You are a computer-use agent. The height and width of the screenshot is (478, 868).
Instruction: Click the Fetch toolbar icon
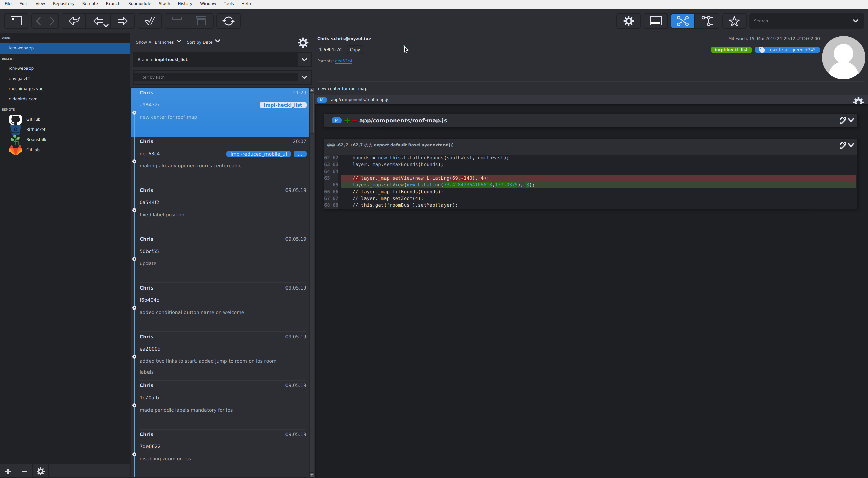click(74, 21)
